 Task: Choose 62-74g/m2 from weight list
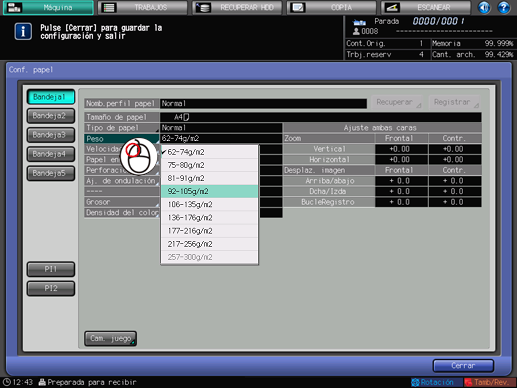pyautogui.click(x=209, y=152)
